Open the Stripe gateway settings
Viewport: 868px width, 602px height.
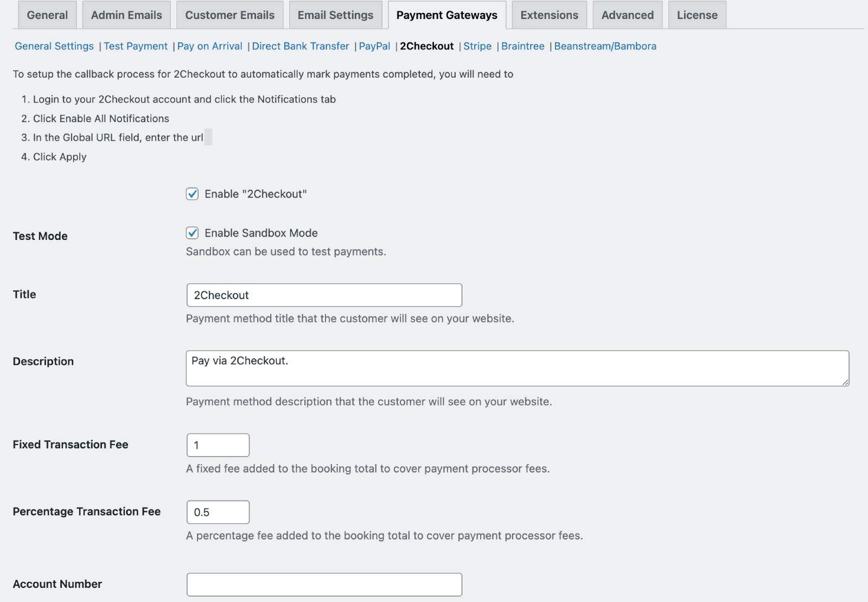pyautogui.click(x=477, y=46)
